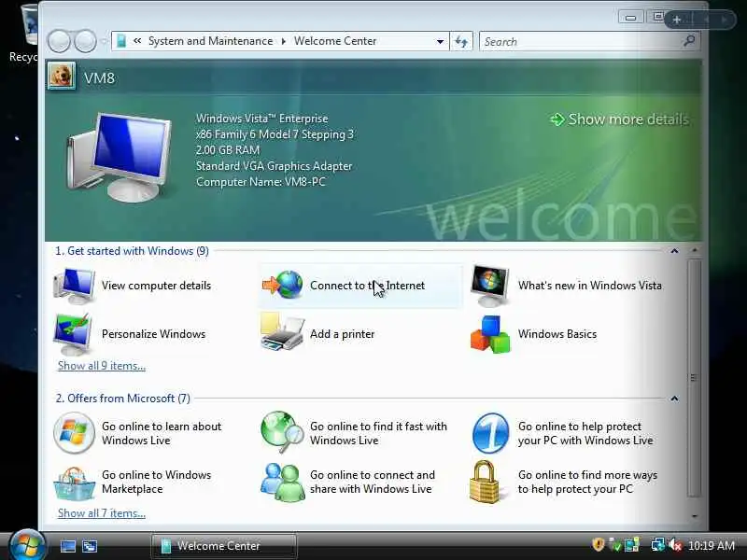Click the Connect to the Internet globe icon
Image resolution: width=747 pixels, height=560 pixels.
[283, 285]
